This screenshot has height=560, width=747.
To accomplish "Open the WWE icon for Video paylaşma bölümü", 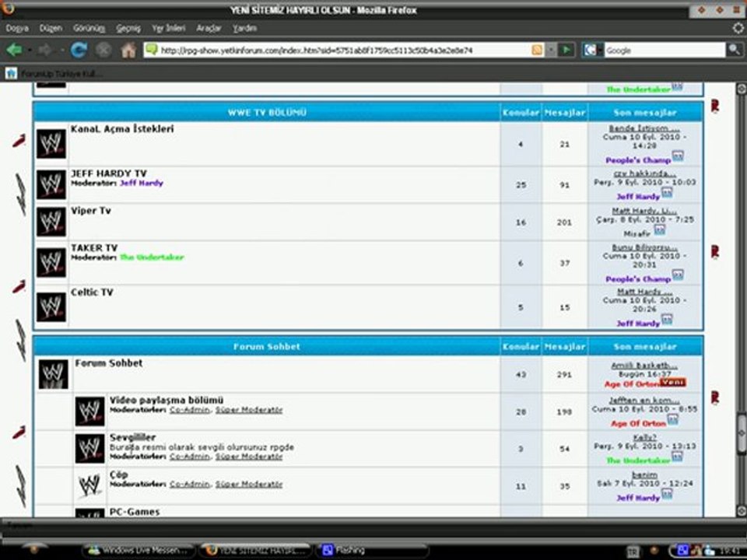I will click(x=89, y=411).
